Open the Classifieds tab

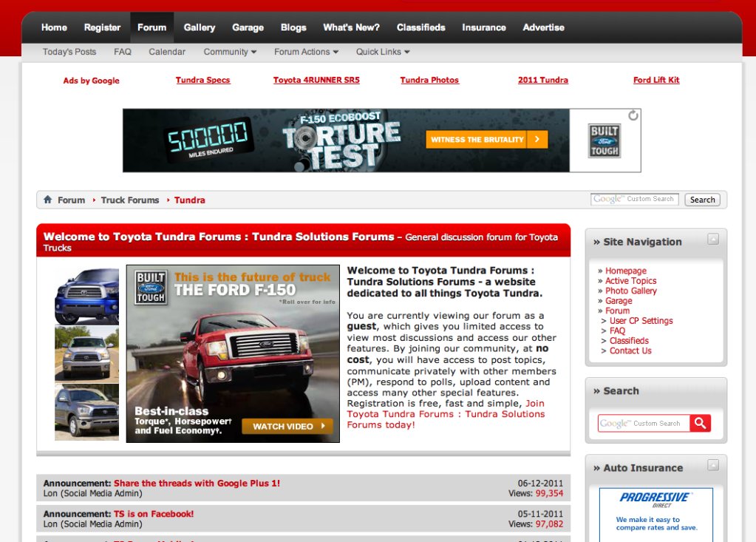421,27
